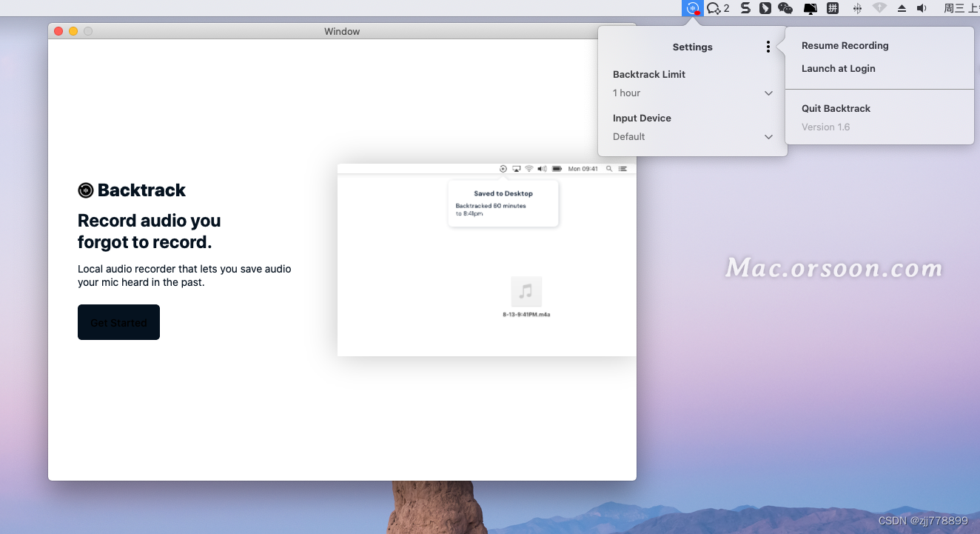Screen dimensions: 980x534
Task: Open the WeChat menu bar icon
Action: click(785, 8)
